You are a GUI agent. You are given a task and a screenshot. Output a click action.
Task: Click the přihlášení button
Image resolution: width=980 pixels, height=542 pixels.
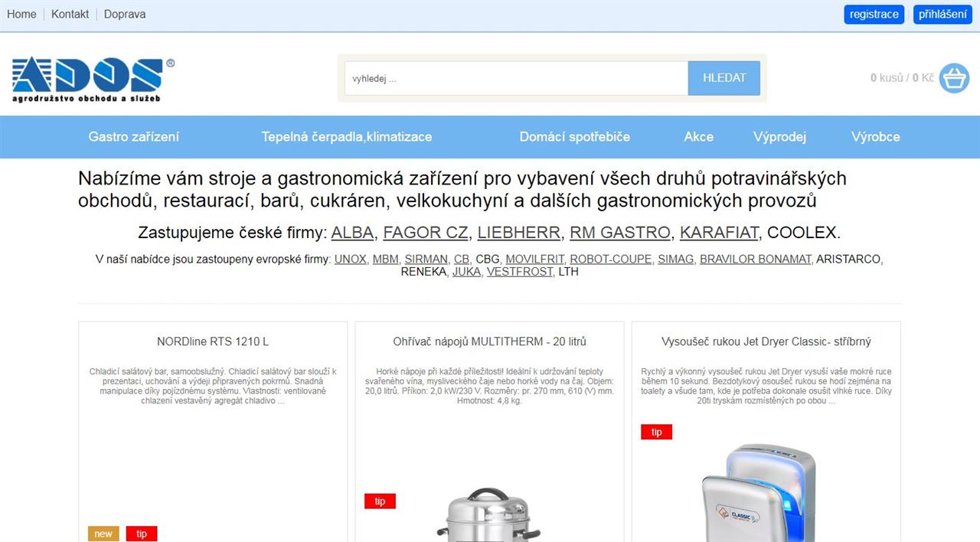[942, 15]
